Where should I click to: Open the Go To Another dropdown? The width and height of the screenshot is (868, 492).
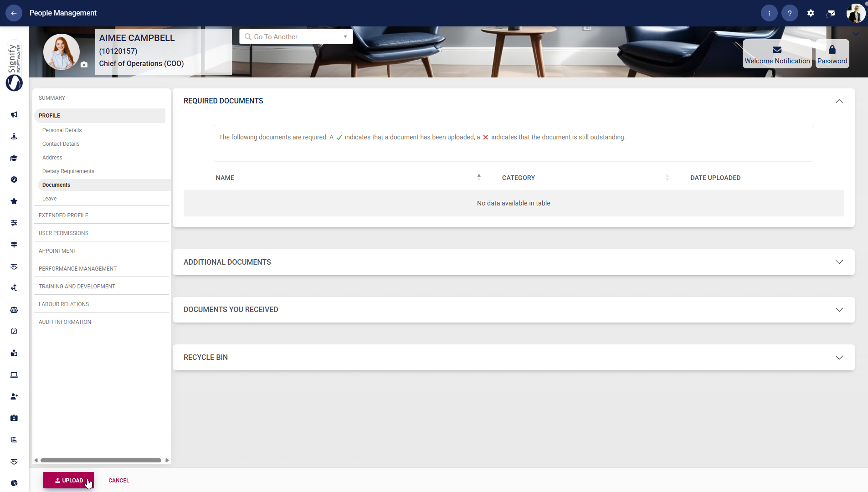click(x=345, y=36)
